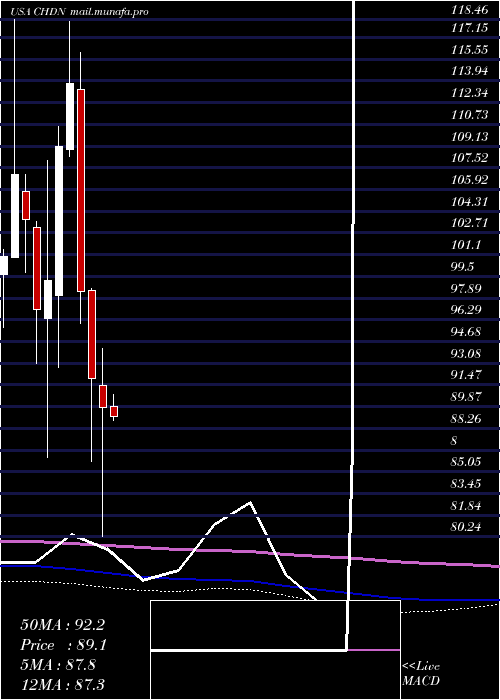Click the 99.5 price axis label

(x=463, y=267)
